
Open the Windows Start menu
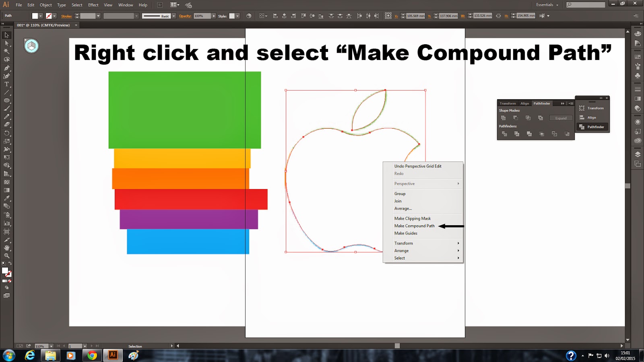9,356
